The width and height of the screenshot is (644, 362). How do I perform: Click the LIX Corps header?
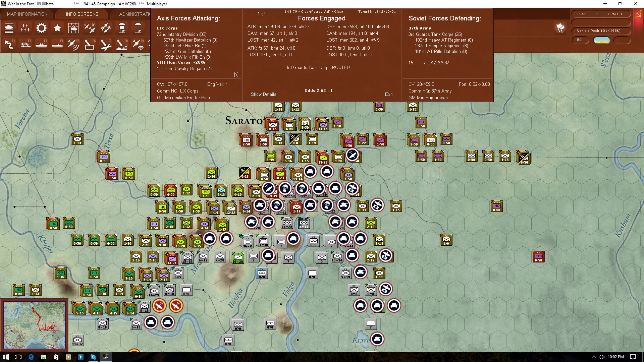point(167,28)
